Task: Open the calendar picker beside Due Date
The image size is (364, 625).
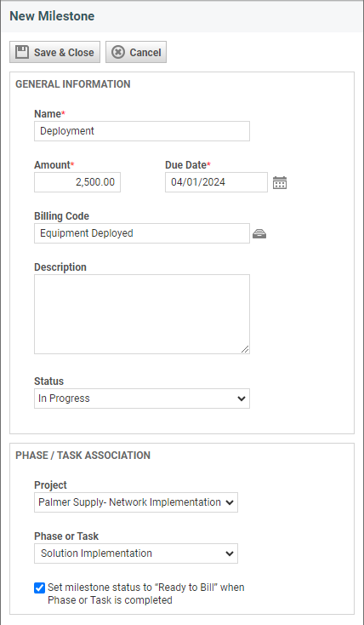Action: coord(280,182)
